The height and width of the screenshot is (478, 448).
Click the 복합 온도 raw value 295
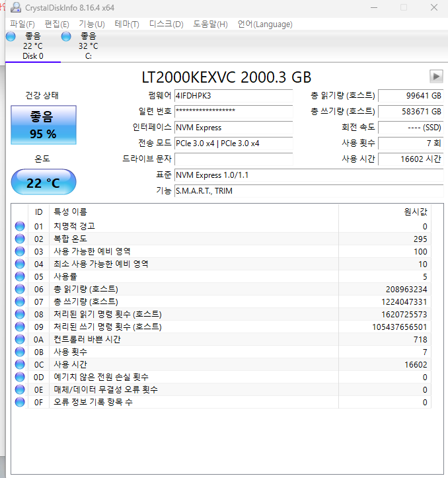[x=420, y=239]
